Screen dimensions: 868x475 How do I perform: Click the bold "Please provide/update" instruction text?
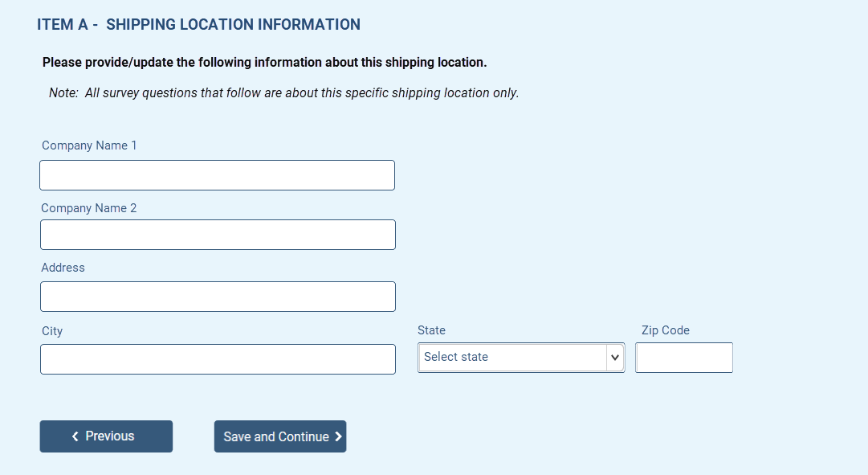tap(264, 63)
